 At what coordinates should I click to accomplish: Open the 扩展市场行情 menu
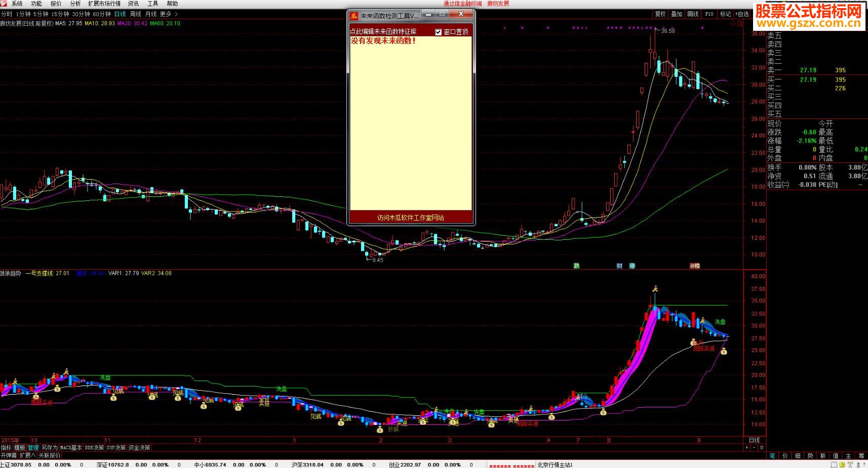point(104,4)
